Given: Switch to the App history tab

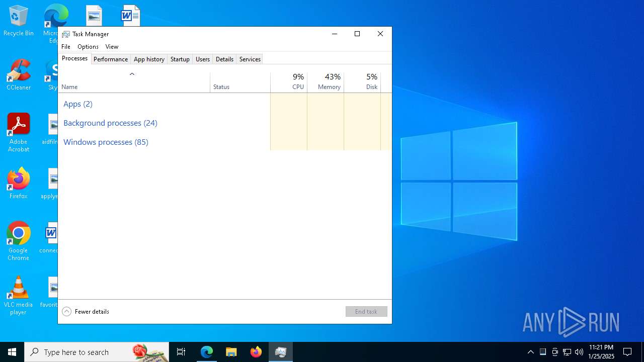Looking at the screenshot, I should [149, 59].
